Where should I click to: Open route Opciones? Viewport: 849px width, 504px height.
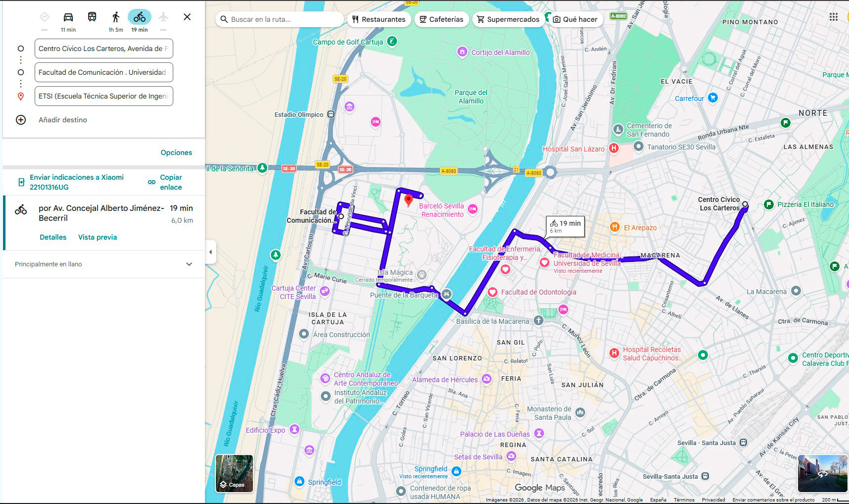(176, 152)
